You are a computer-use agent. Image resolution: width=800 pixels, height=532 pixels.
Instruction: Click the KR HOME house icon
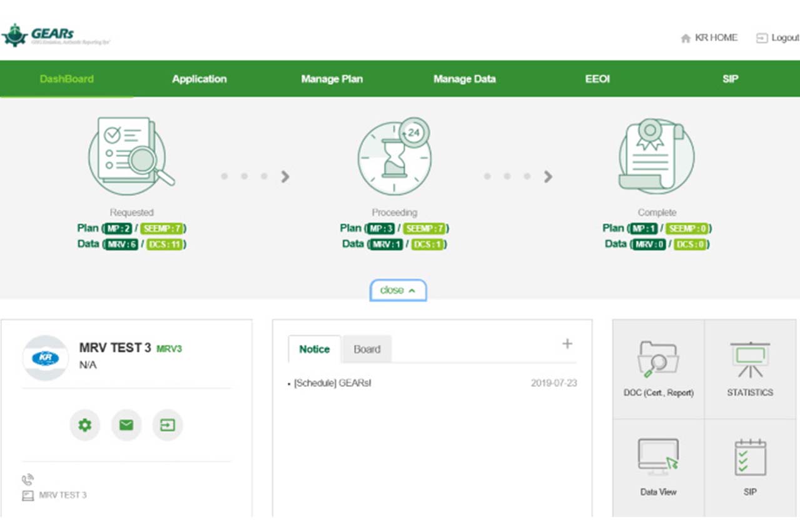tap(686, 38)
